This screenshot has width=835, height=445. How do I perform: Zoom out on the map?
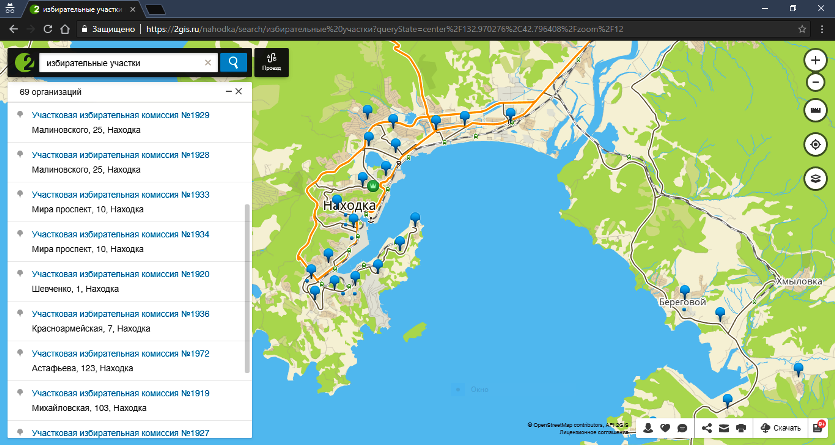[x=815, y=83]
